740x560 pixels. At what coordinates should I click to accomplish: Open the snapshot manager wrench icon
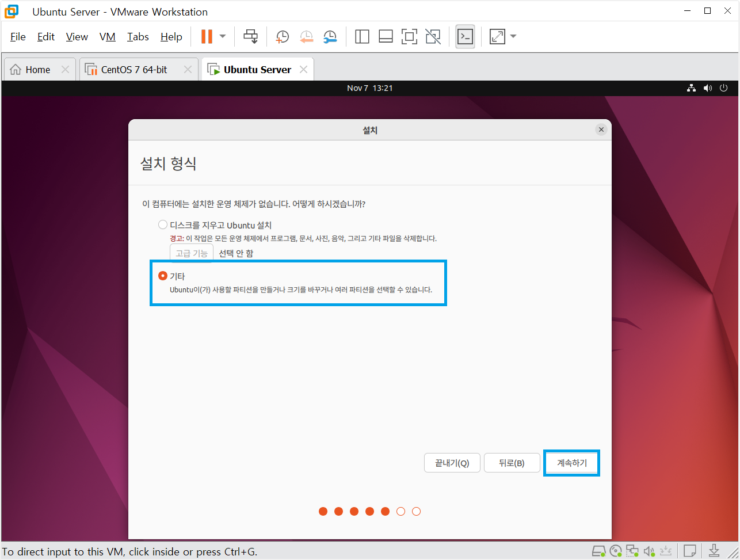coord(330,37)
